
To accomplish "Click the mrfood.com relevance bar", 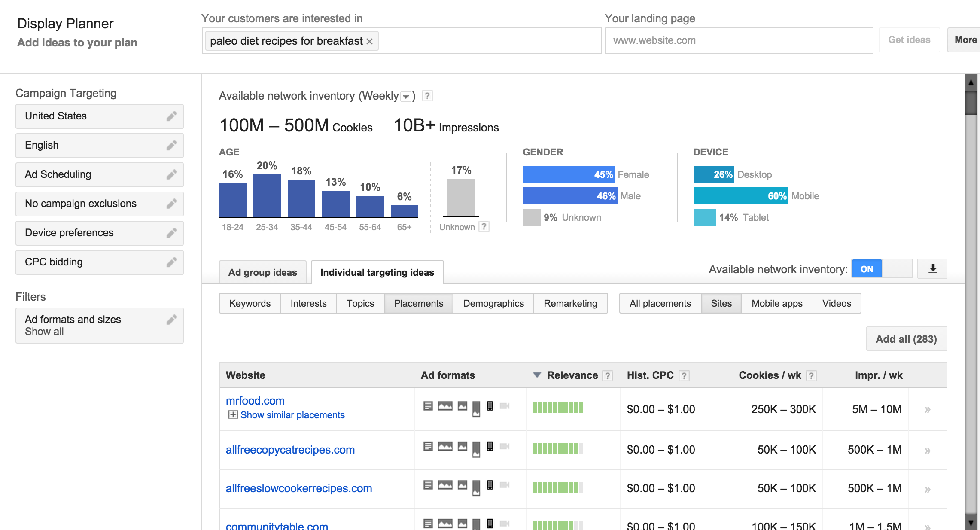I will [557, 408].
